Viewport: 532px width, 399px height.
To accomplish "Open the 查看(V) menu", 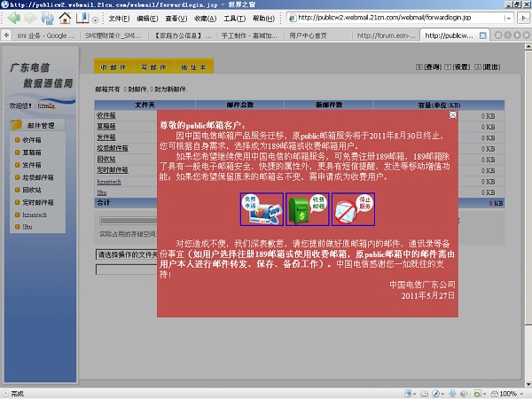I will [x=176, y=19].
